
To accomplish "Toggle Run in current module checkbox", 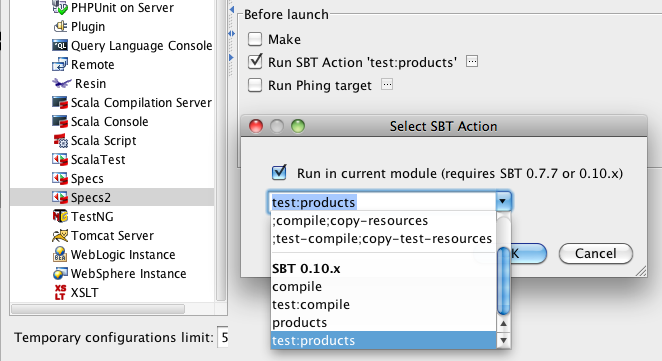I will pos(279,172).
